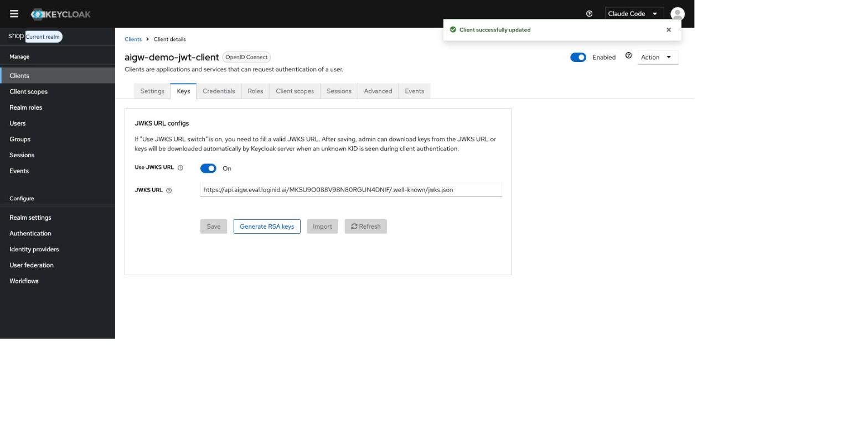The image size is (868, 423).
Task: Show help for JWKS URL field
Action: coord(169,190)
